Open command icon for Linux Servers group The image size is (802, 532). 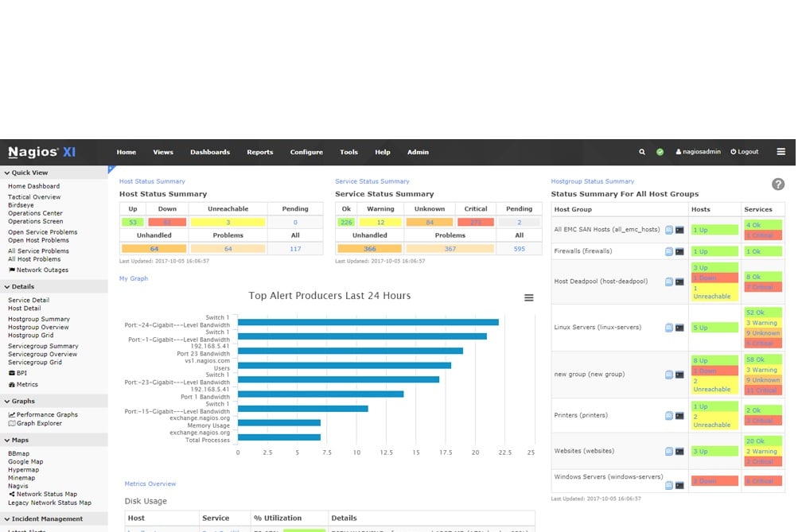coord(679,328)
